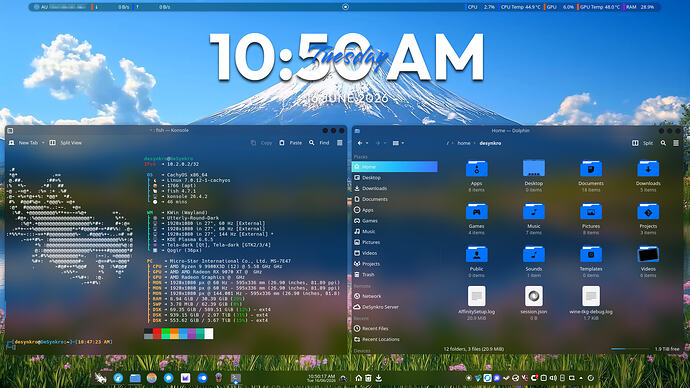
Task: Click Split View in Konsole
Action: pos(66,143)
